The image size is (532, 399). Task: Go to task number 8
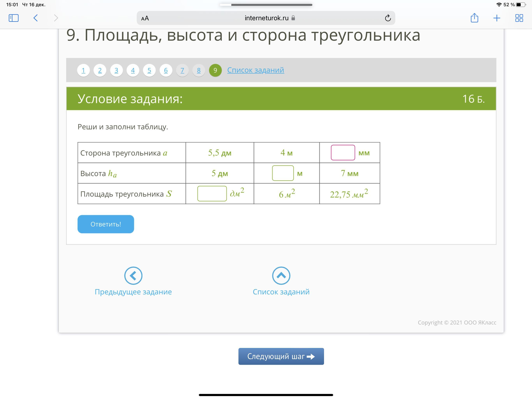tap(199, 70)
